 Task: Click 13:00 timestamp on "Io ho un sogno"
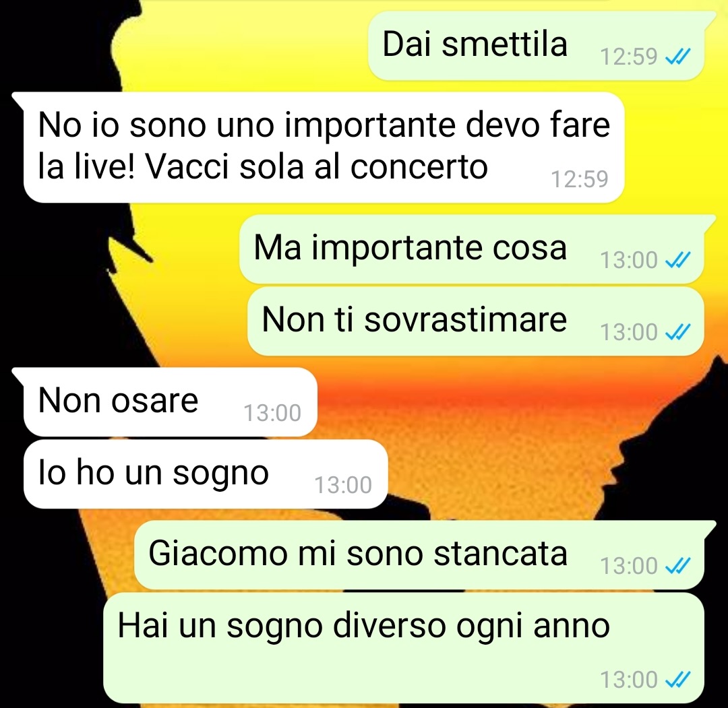(343, 485)
